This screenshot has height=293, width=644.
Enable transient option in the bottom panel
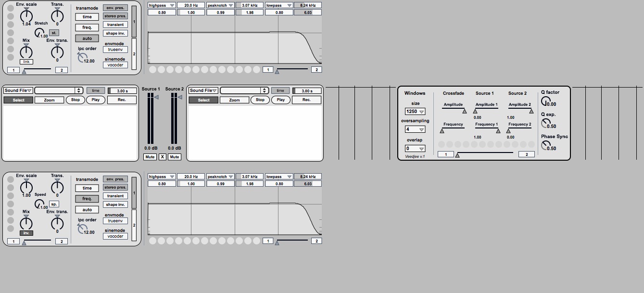coord(115,196)
